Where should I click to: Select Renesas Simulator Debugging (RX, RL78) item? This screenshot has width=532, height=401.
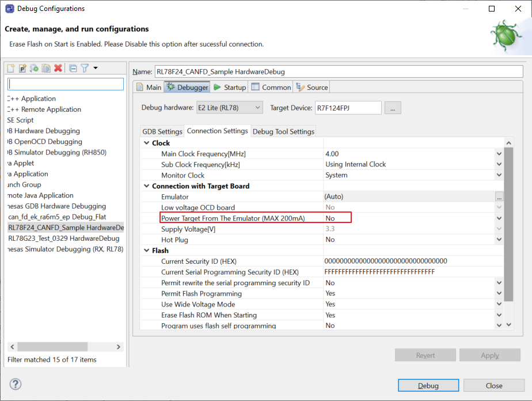pyautogui.click(x=66, y=249)
